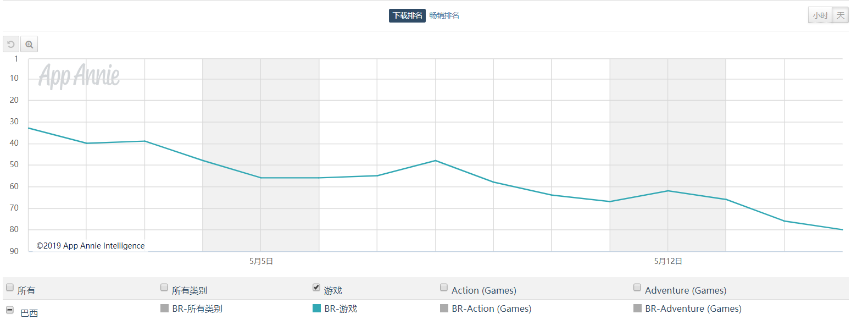Tick the Adventure (Games) checkbox
This screenshot has height=325, width=868.
point(637,287)
